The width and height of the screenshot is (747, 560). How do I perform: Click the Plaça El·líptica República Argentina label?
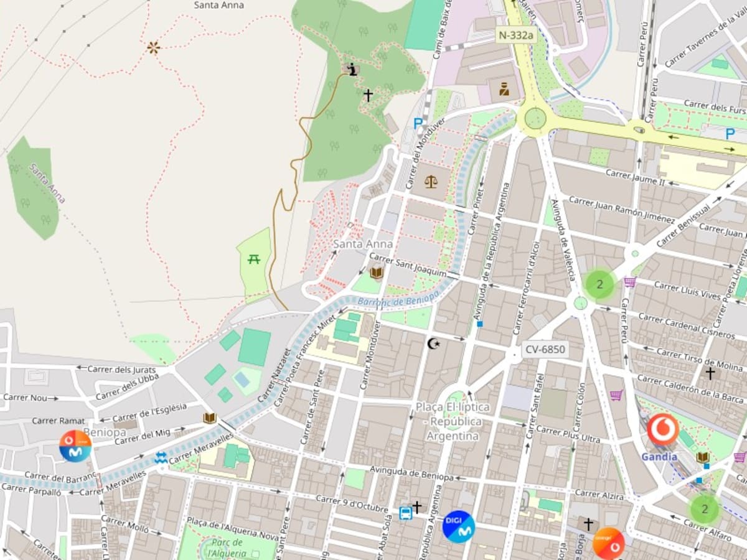tap(453, 421)
